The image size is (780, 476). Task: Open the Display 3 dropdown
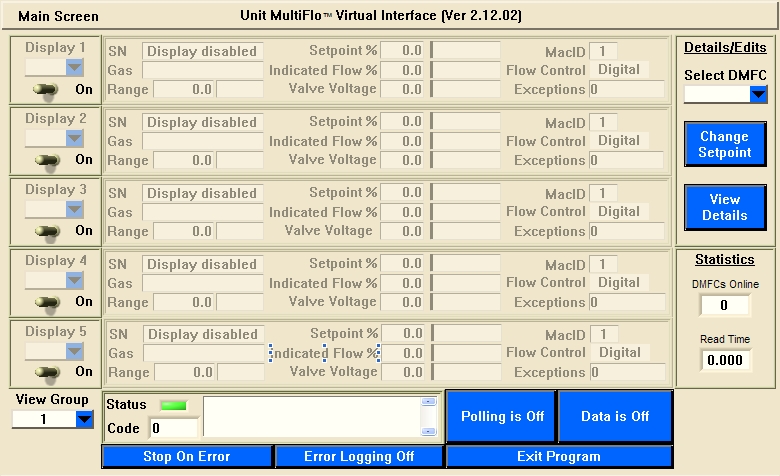point(74,209)
